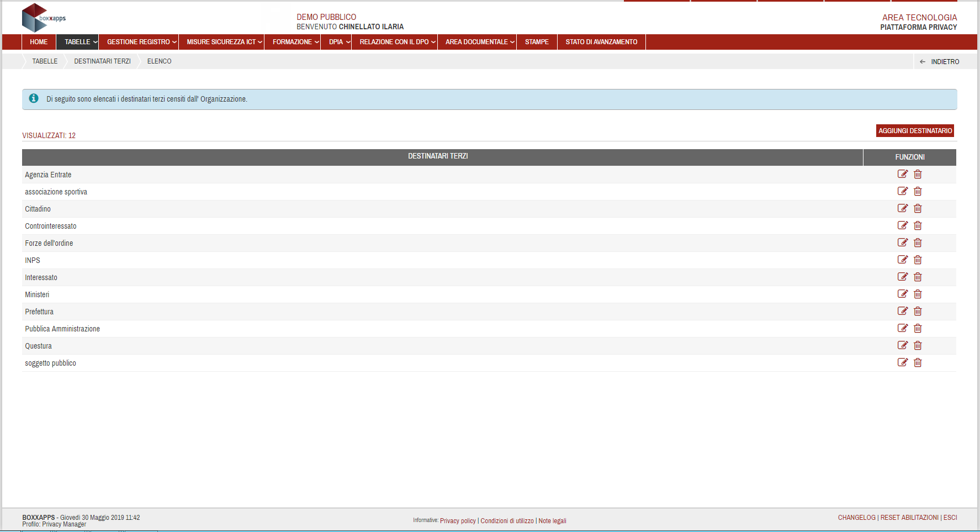
Task: Select the Forze dell'ordine row text
Action: [49, 243]
